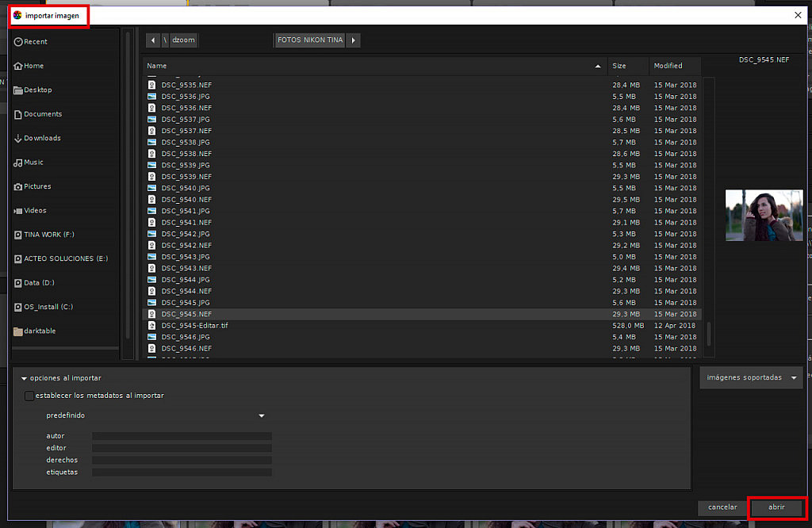Image resolution: width=812 pixels, height=528 pixels.
Task: Sort files by the Size column
Action: click(627, 66)
